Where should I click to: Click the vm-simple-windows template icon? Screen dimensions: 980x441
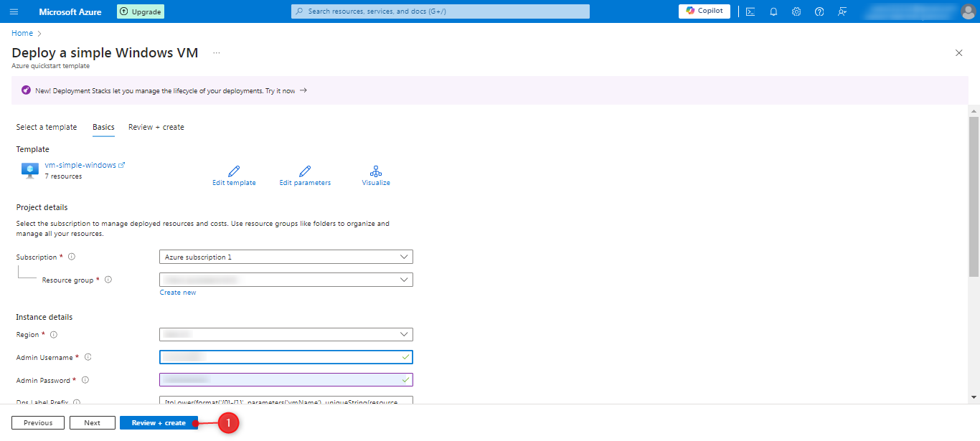[x=30, y=170]
